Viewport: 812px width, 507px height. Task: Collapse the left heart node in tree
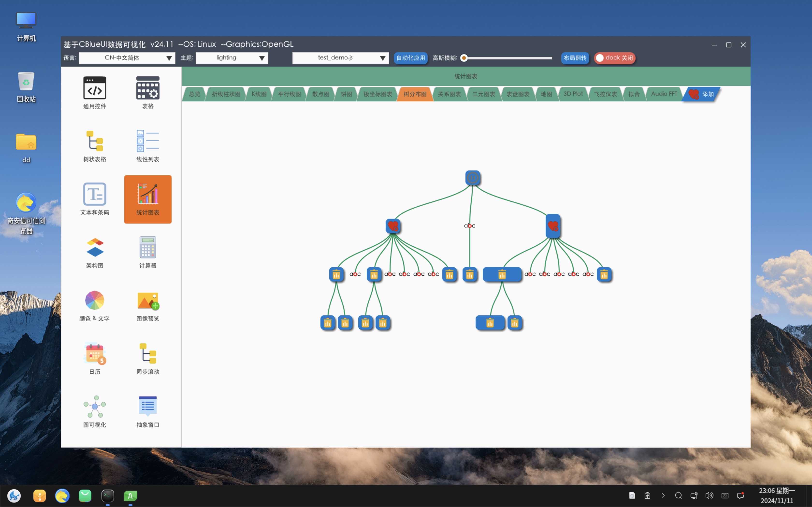pyautogui.click(x=393, y=226)
